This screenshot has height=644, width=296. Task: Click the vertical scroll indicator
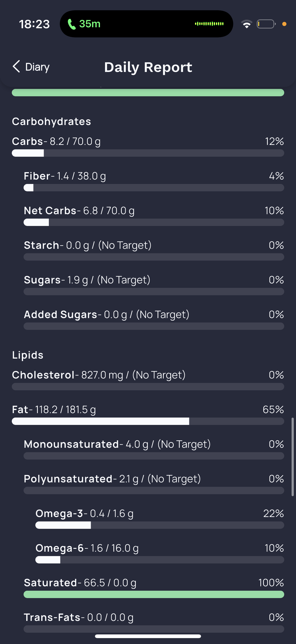click(293, 457)
